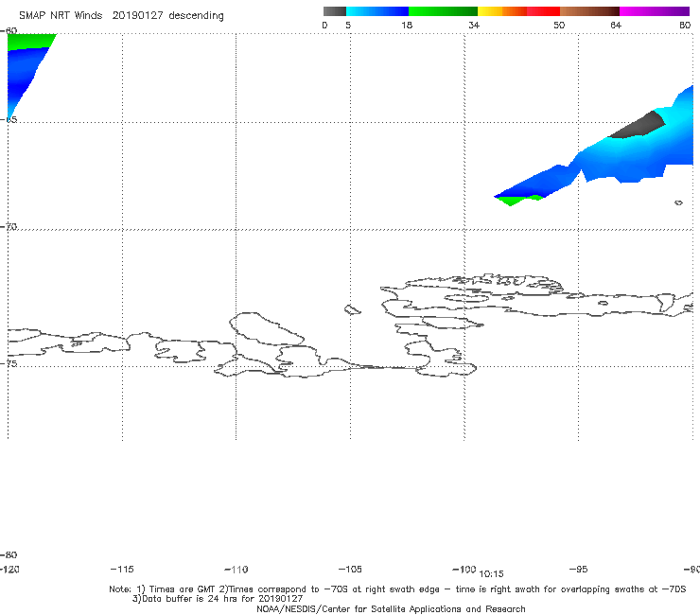Click the small island outline near -105 longitude
The height and width of the screenshot is (615, 700).
353,309
